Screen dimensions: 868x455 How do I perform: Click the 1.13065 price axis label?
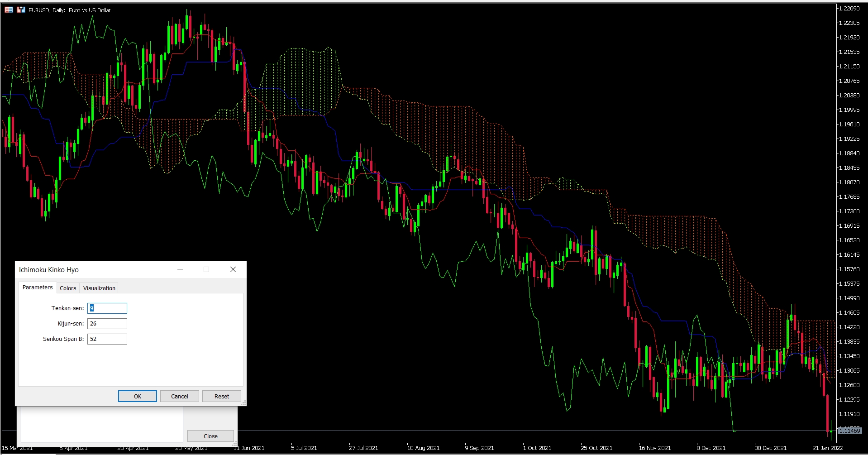tap(849, 370)
